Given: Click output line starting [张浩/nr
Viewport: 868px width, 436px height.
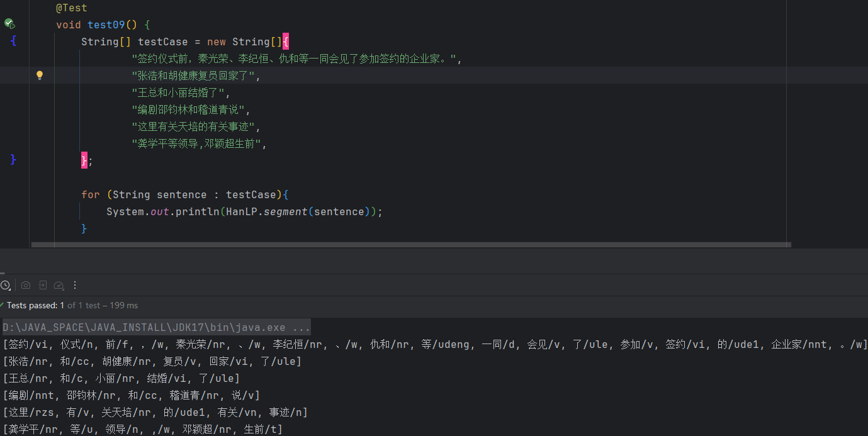Looking at the screenshot, I should [x=152, y=361].
